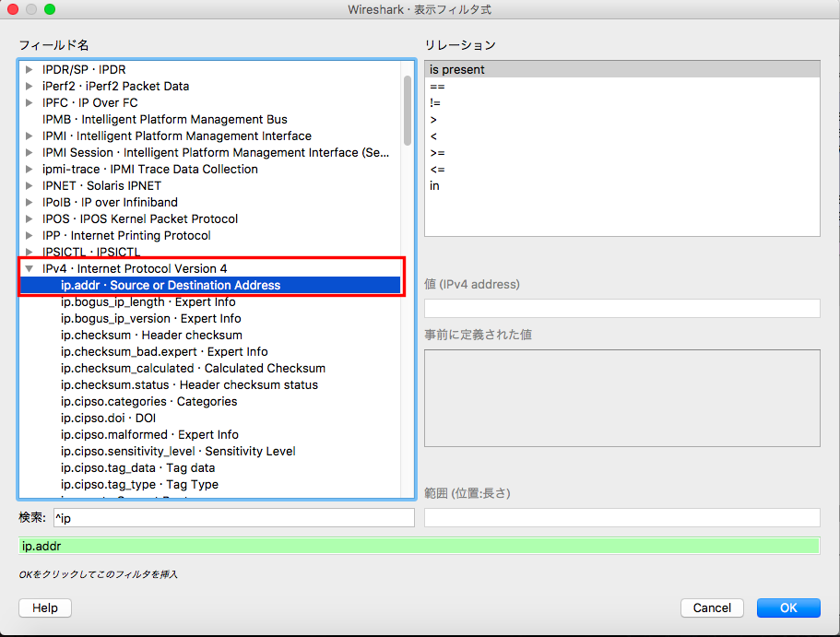Click the Cancel button

pos(712,608)
